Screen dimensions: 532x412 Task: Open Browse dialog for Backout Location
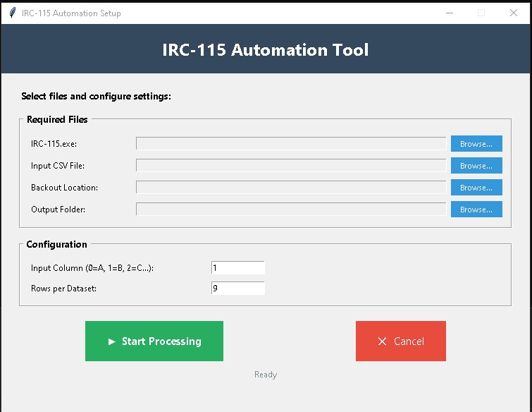(x=476, y=188)
